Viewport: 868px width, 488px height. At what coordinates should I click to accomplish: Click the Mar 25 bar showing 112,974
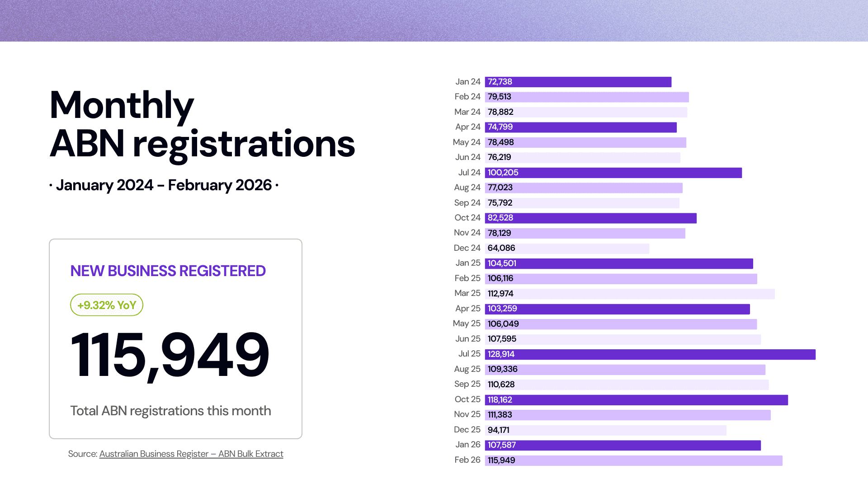629,294
